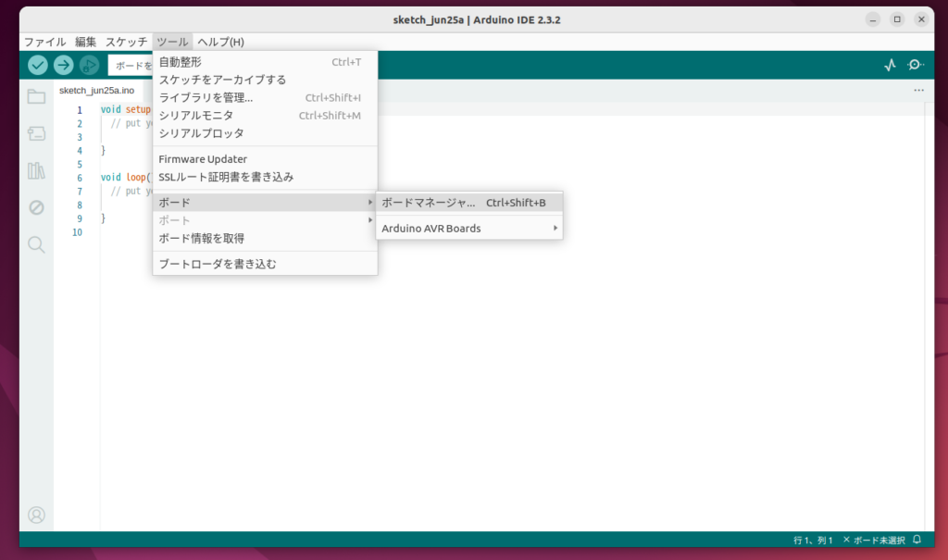Open the Debug sidebar icon

tap(36, 207)
